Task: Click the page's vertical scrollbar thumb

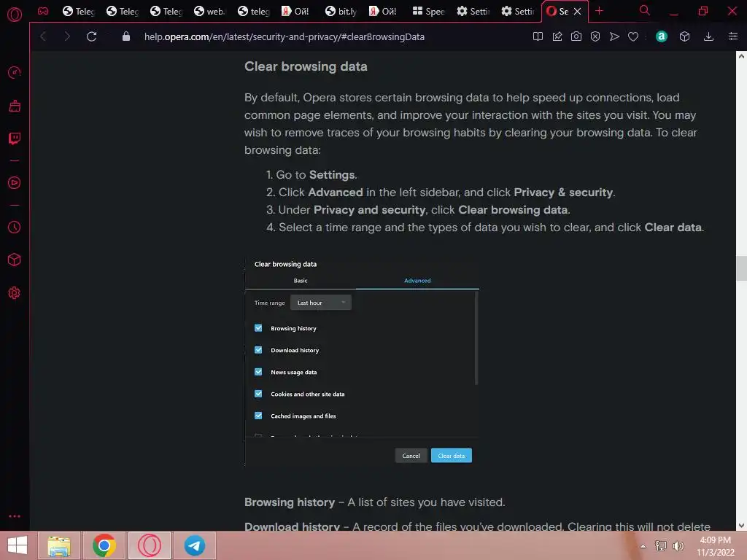Action: pyautogui.click(x=741, y=268)
